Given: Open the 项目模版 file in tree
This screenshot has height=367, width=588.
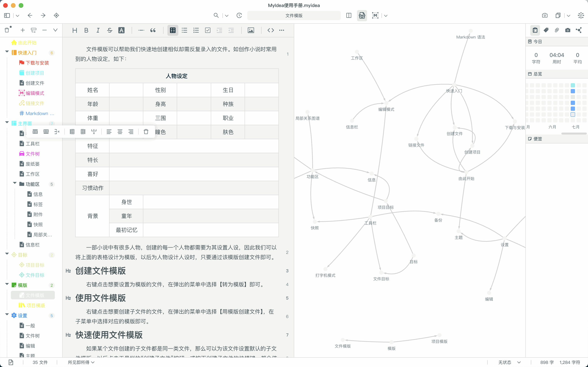Looking at the screenshot, I should pos(35,305).
